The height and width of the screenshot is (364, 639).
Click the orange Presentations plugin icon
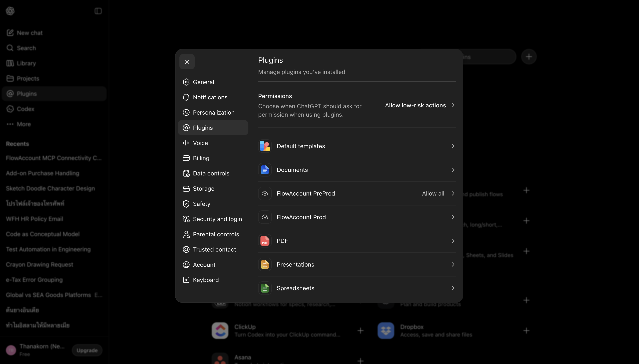pyautogui.click(x=265, y=264)
